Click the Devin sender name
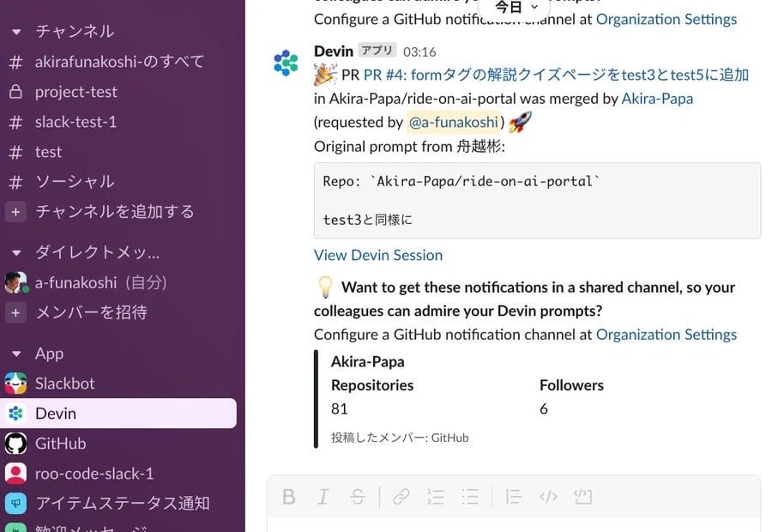 point(334,51)
